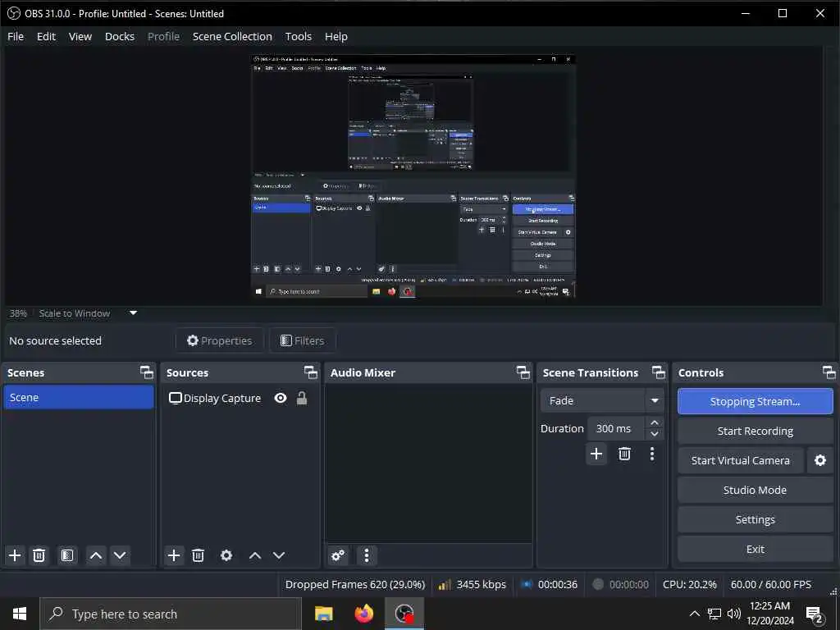Click the Filters button in source toolbar
The image size is (840, 630).
coord(302,340)
